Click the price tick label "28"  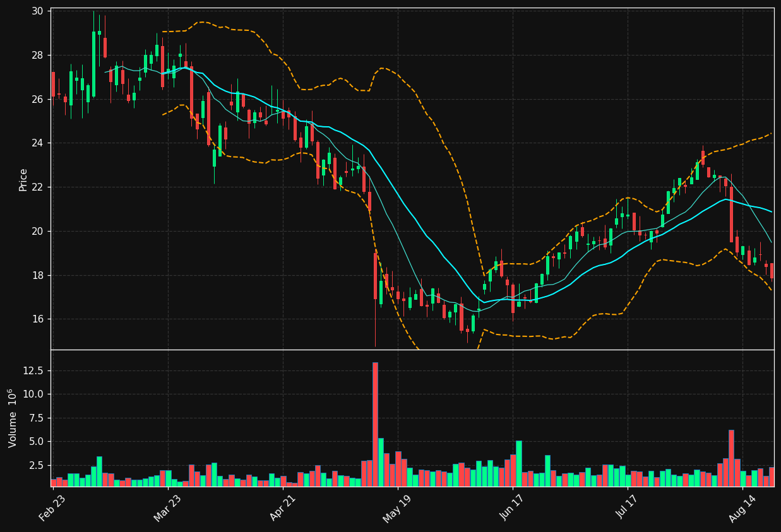point(37,56)
